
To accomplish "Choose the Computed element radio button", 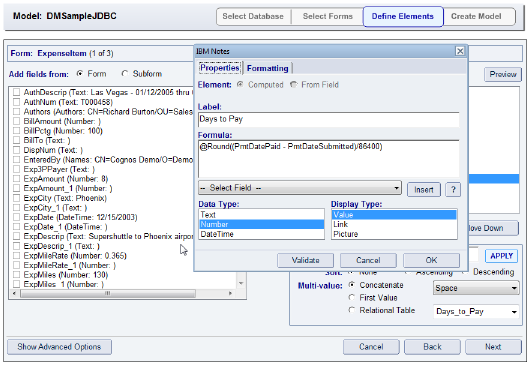I will click(x=240, y=84).
